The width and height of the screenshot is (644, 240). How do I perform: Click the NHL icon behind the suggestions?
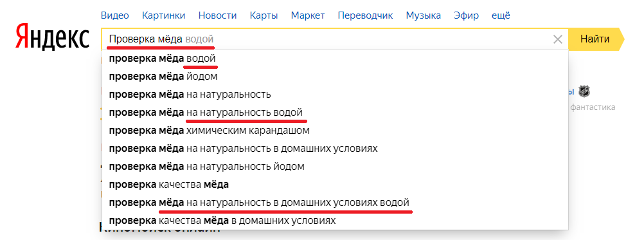tap(584, 91)
